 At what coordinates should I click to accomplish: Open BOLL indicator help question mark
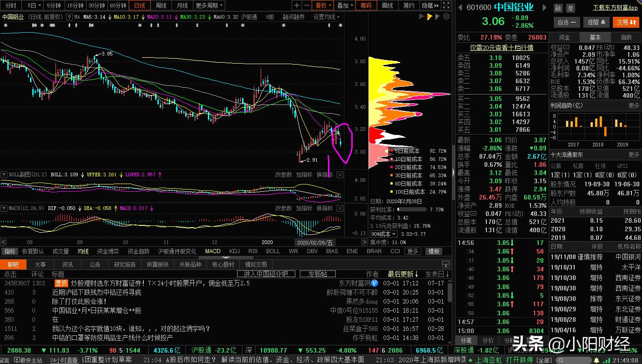pos(4,175)
